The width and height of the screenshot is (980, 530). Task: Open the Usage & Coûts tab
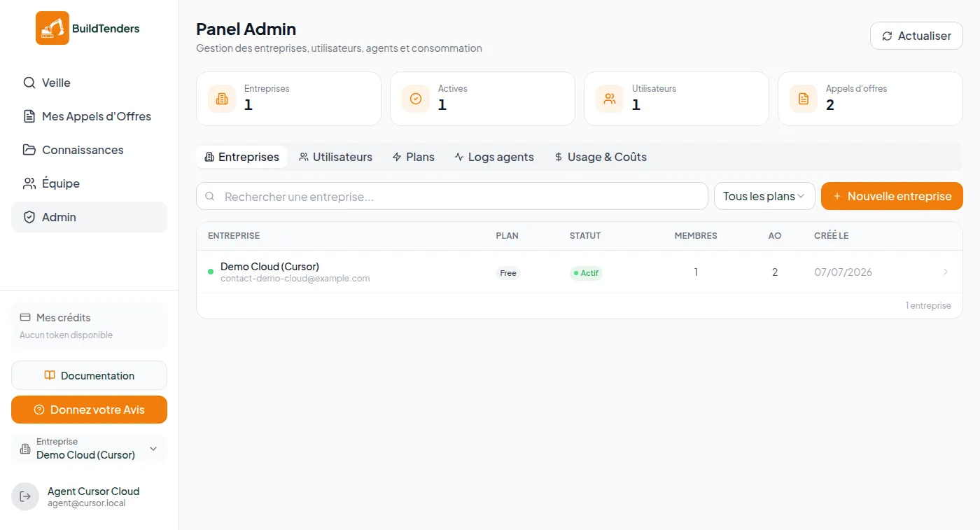click(601, 157)
